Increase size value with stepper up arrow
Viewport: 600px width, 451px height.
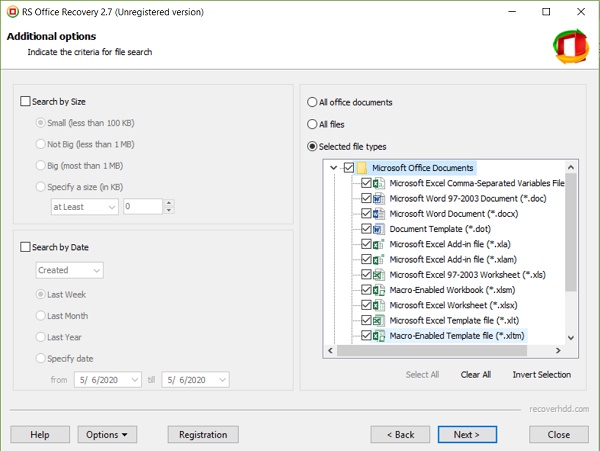(169, 203)
